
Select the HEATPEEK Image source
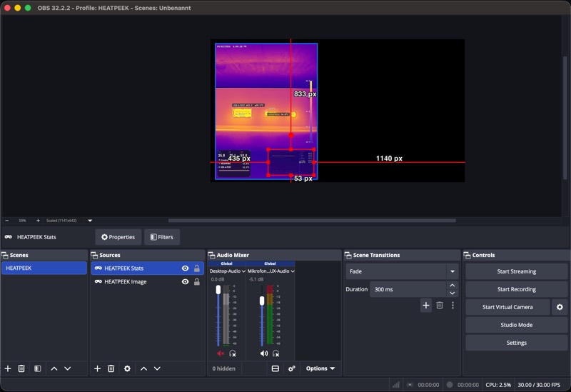tap(148, 281)
